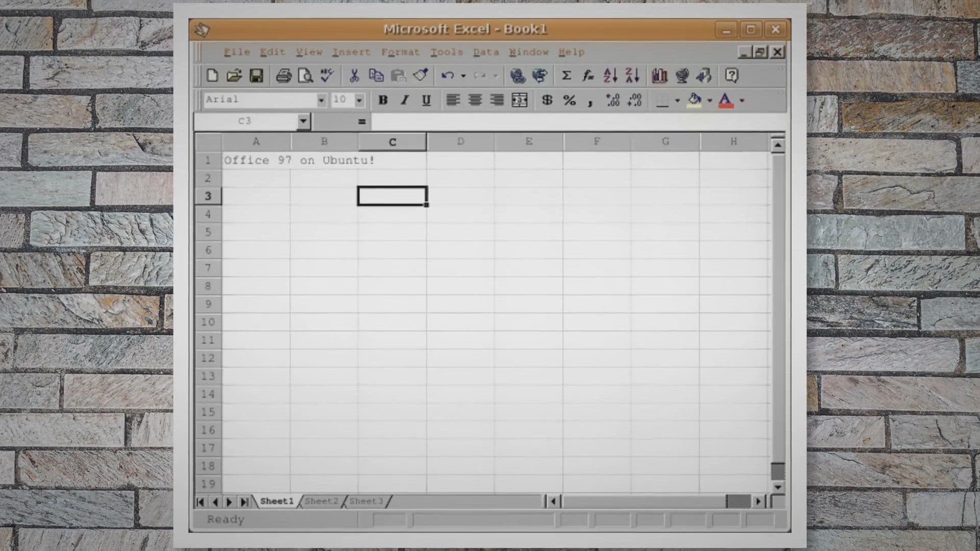Paste with the clipboard icon
980x551 pixels.
point(398,76)
